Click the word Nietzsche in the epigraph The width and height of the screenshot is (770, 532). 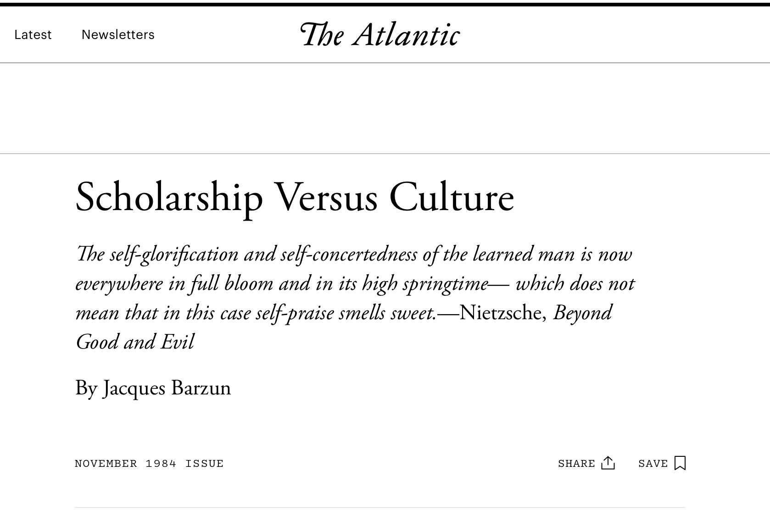[501, 313]
